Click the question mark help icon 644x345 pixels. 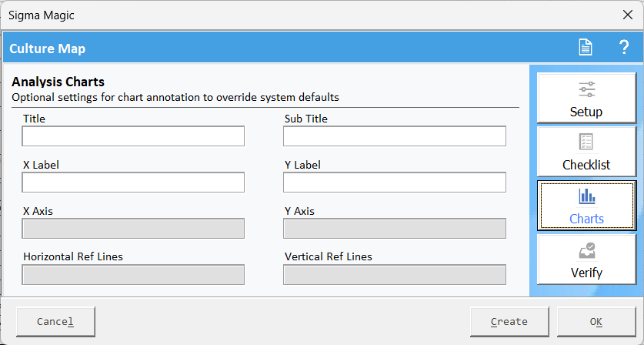[624, 47]
